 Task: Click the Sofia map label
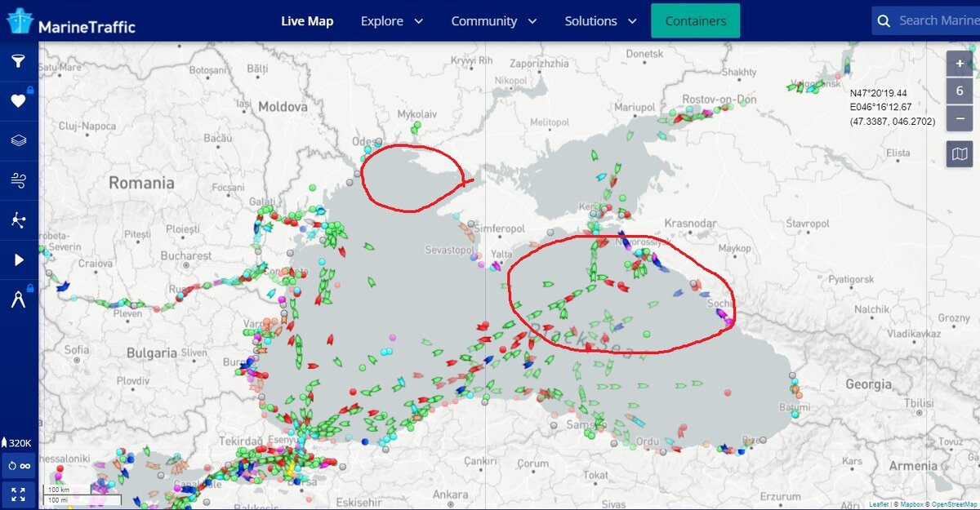(x=76, y=349)
